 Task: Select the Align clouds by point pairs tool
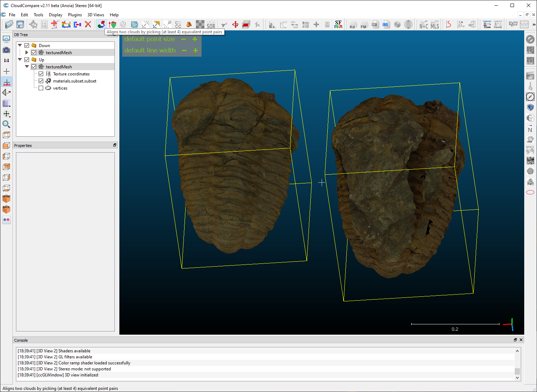(101, 24)
